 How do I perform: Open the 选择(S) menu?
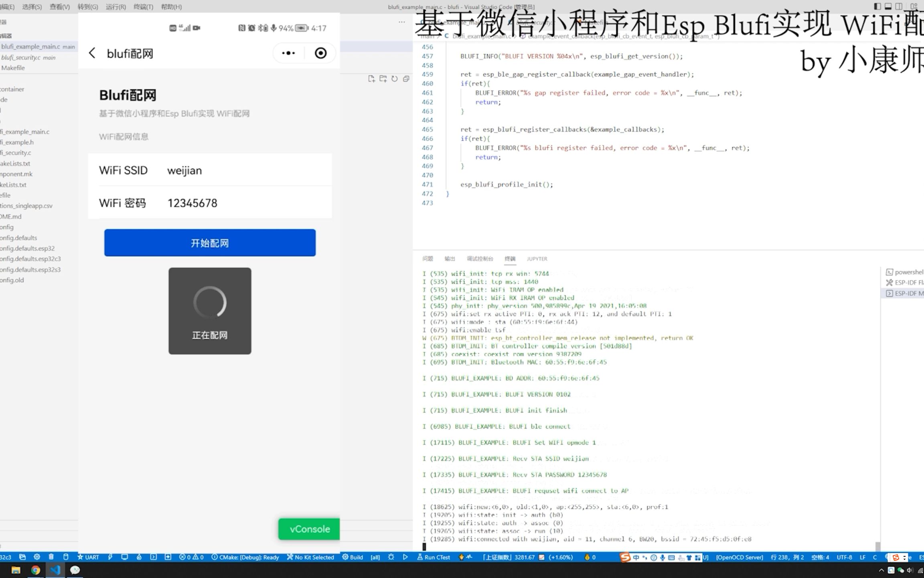coord(32,6)
